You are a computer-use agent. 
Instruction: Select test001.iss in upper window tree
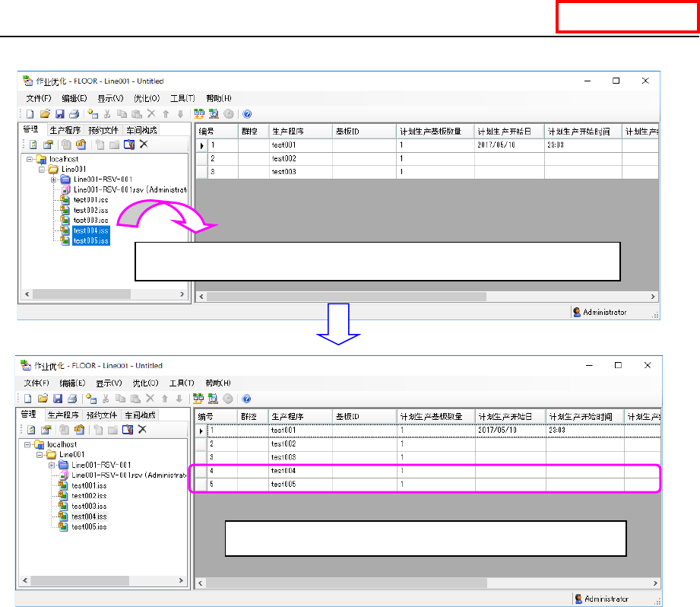[x=90, y=199]
